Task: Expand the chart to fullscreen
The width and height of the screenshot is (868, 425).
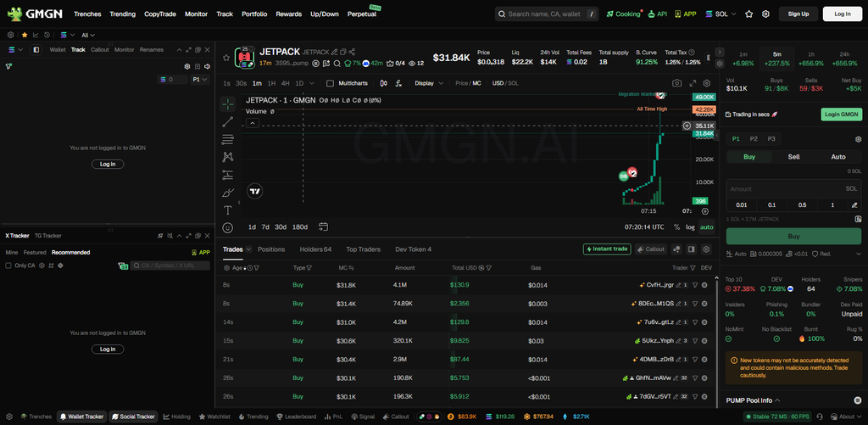Action: [693, 83]
